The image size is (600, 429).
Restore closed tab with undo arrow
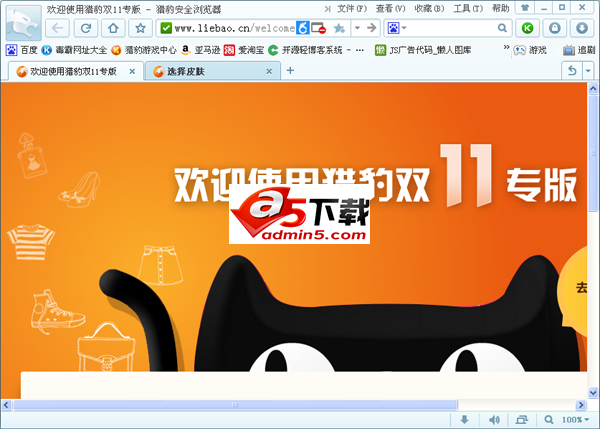point(572,71)
